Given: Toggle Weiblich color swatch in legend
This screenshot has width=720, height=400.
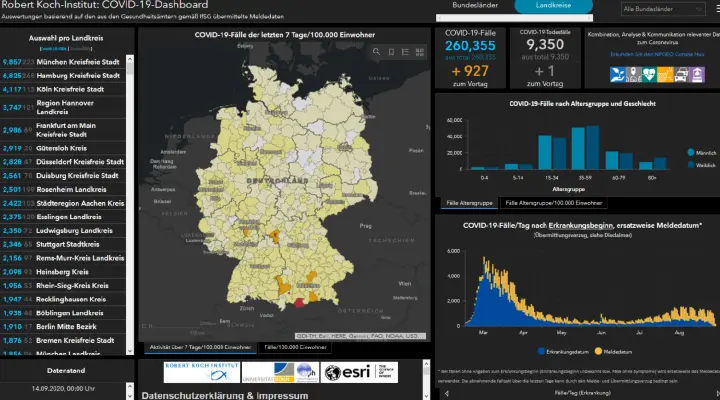Looking at the screenshot, I should (x=690, y=164).
